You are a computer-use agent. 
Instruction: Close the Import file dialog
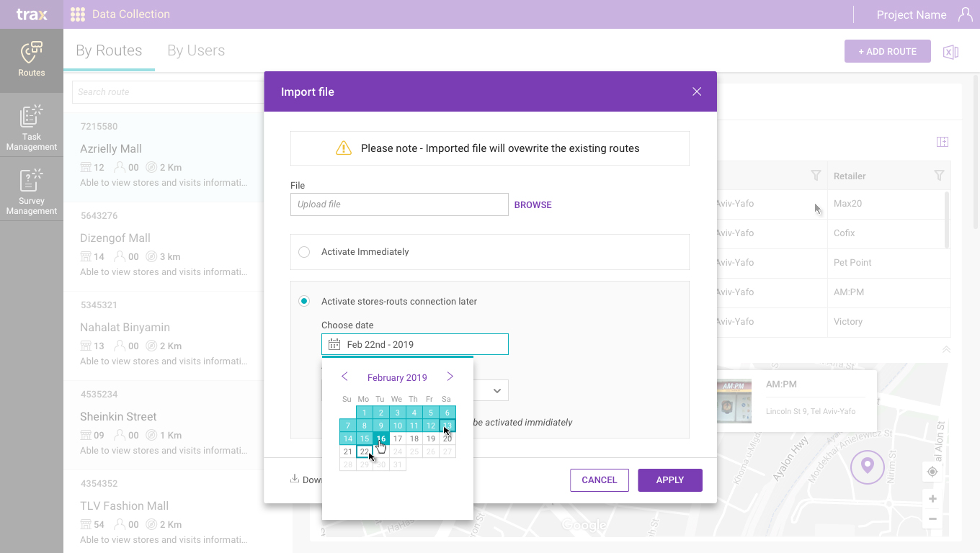tap(696, 91)
